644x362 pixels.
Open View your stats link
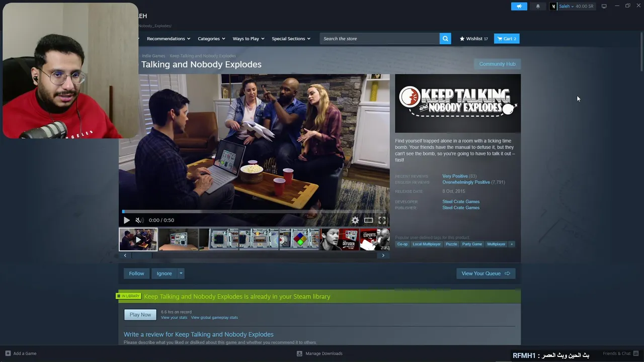click(x=174, y=318)
